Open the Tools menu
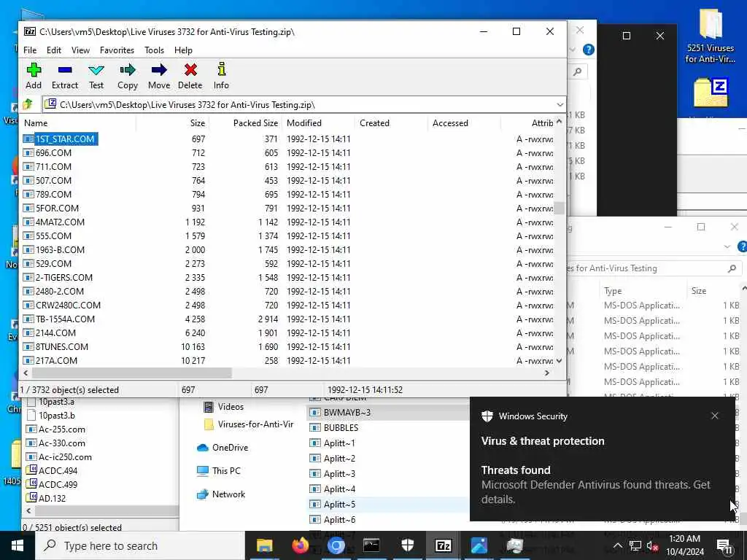The height and width of the screenshot is (560, 747). (154, 50)
